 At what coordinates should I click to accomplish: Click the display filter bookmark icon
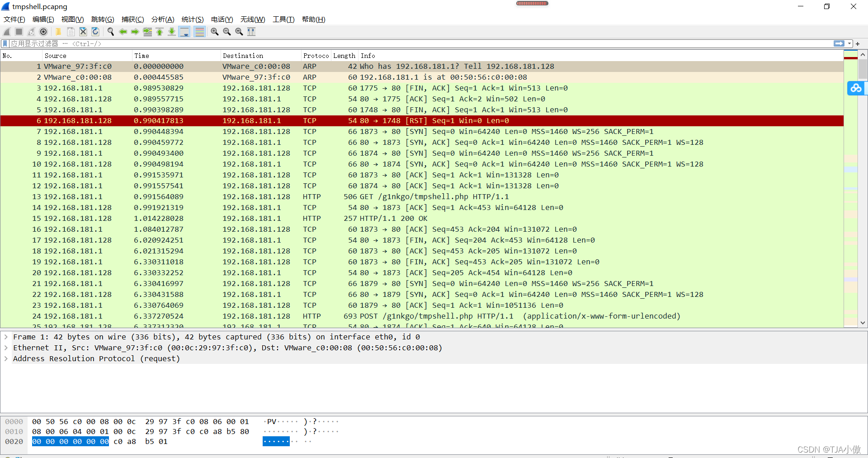pos(5,43)
